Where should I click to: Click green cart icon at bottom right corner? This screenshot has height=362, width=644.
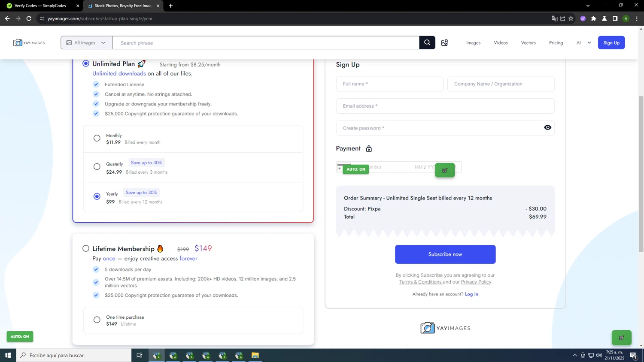621,338
